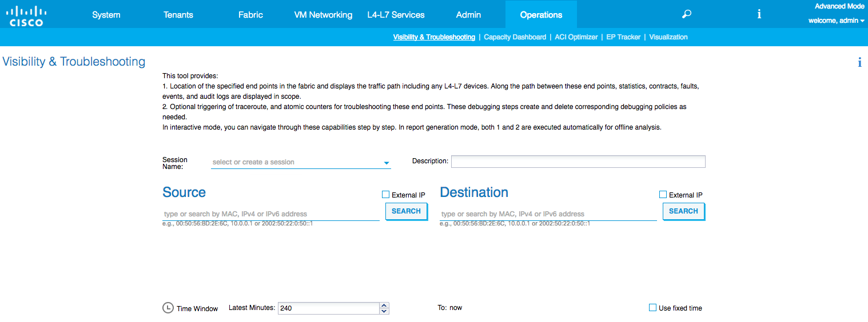Image resolution: width=868 pixels, height=322 pixels.
Task: Decrease Latest Minutes with down arrow
Action: click(x=384, y=311)
